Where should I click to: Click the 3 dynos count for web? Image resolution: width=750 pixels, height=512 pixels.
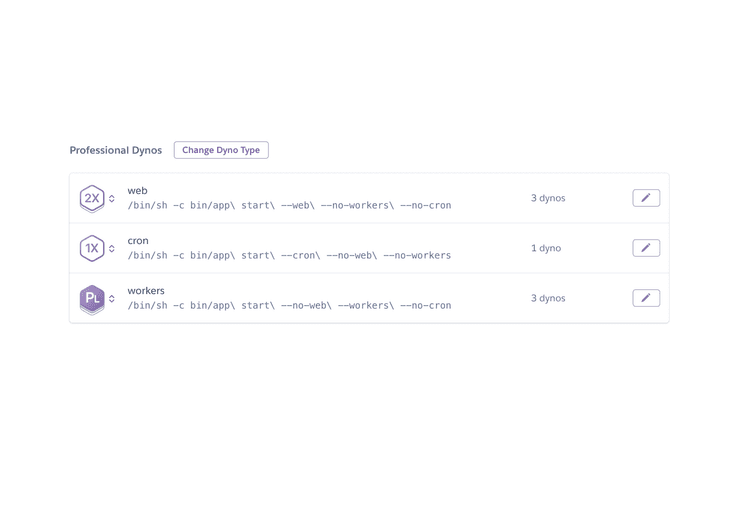[x=548, y=198]
